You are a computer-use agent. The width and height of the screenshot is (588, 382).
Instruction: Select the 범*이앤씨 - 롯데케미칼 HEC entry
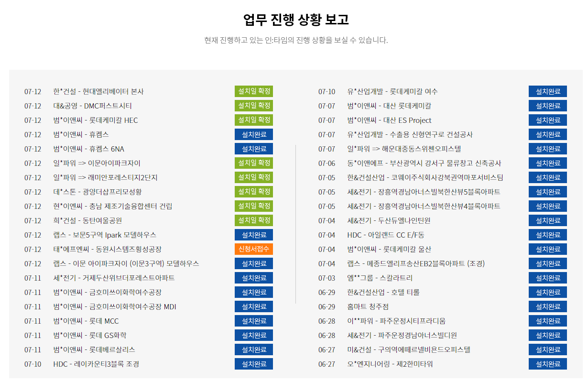(x=96, y=120)
